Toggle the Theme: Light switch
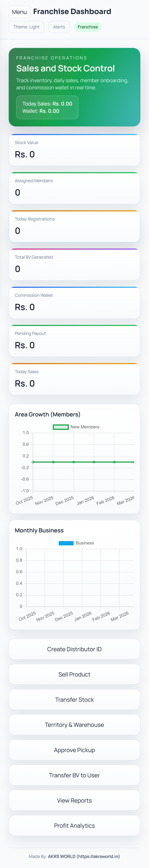Image resolution: width=149 pixels, height=868 pixels. 26,27
